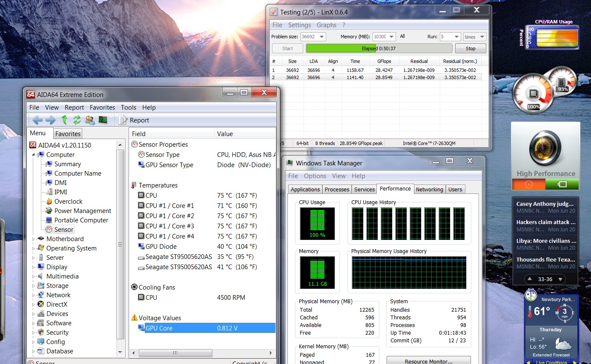
Task: Open the Options menu in Task Manager
Action: pos(315,176)
